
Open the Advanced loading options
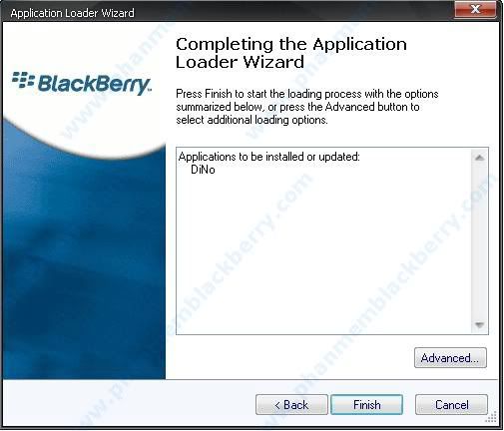click(450, 358)
